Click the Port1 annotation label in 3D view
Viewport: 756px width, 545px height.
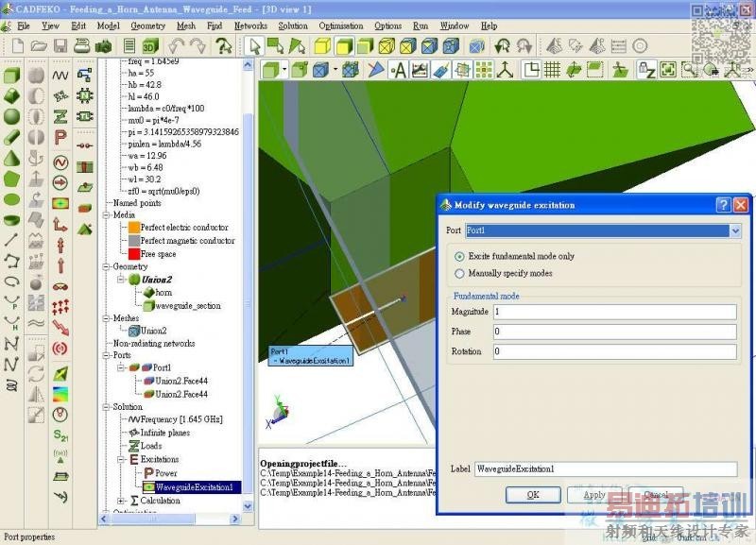click(311, 356)
